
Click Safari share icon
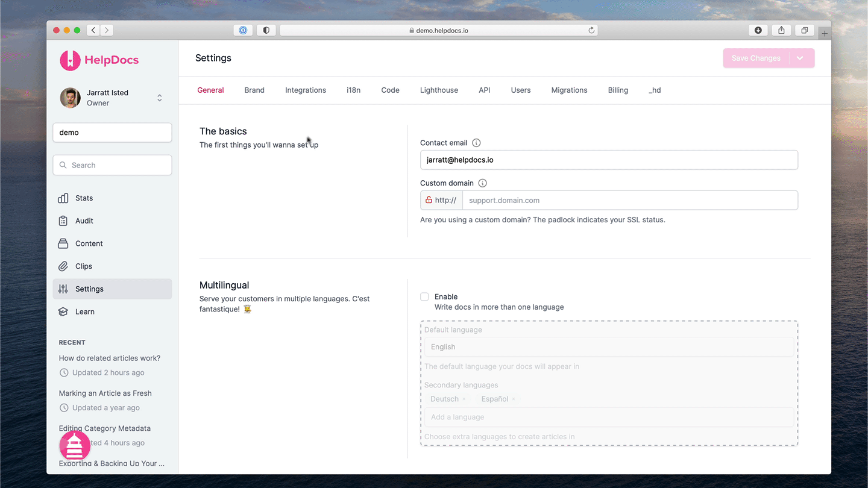point(781,30)
